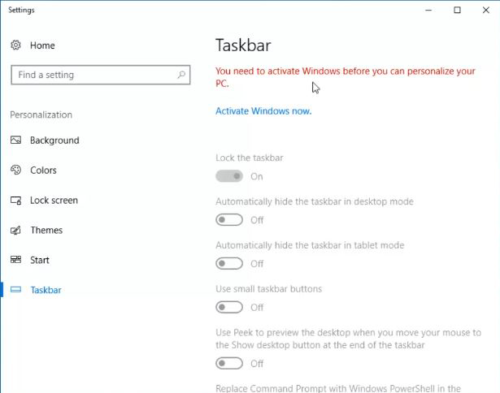Image resolution: width=500 pixels, height=393 pixels.
Task: Open the Colors section
Action: tap(43, 170)
